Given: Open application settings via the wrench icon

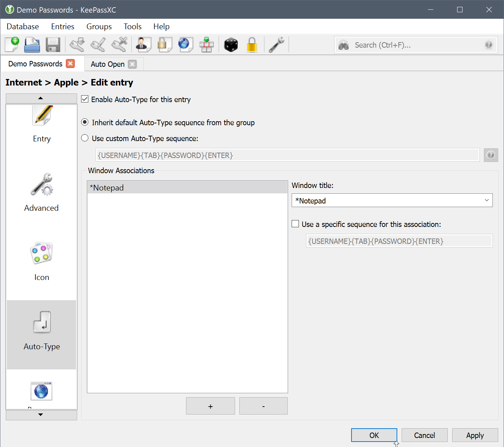Looking at the screenshot, I should coord(277,44).
